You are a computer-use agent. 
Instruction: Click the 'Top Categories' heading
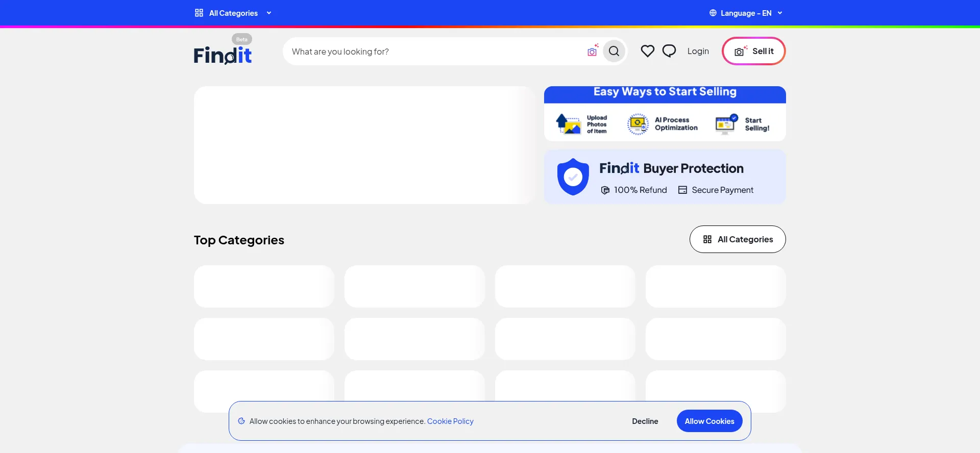pos(239,240)
